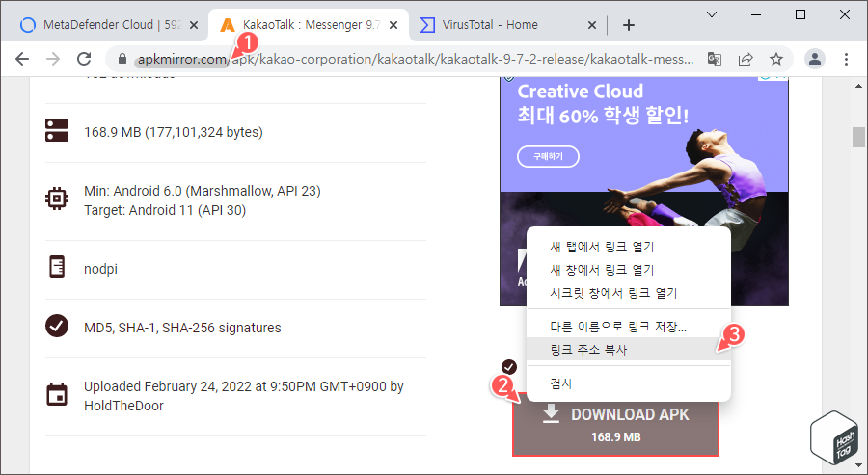This screenshot has height=475, width=868.
Task: Click the download arrow icon on button
Action: [551, 414]
